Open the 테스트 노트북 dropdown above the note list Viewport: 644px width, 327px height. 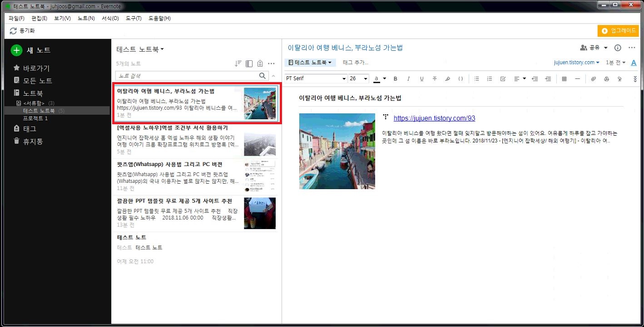click(x=140, y=49)
